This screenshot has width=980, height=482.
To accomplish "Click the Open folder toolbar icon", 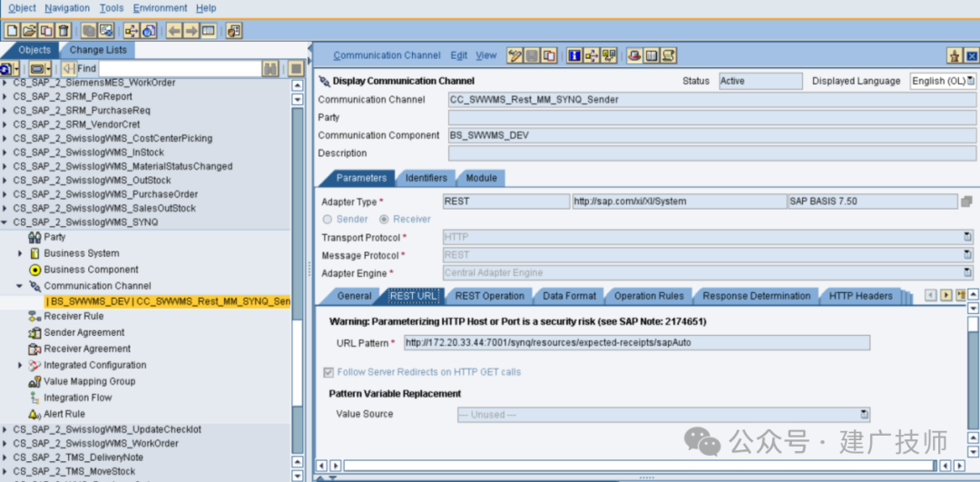I will [29, 30].
